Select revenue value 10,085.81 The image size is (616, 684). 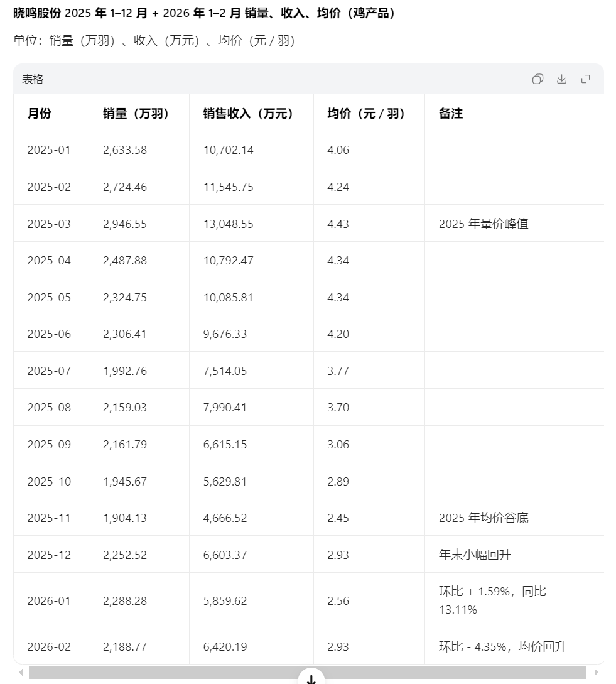point(228,298)
